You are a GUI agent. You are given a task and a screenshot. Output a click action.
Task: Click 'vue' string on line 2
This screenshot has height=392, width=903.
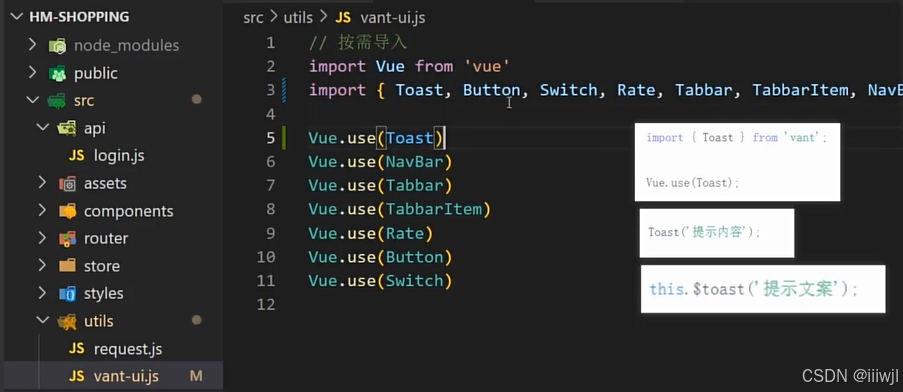(x=487, y=66)
